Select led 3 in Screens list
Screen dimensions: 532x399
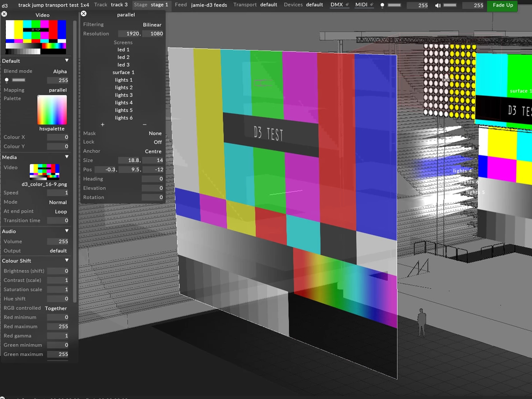124,65
